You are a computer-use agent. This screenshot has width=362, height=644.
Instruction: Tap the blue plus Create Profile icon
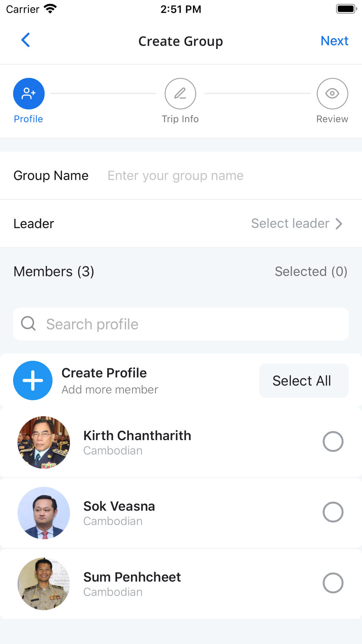[33, 380]
